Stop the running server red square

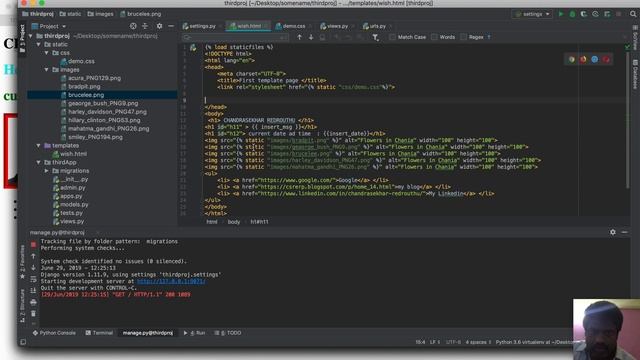[33, 244]
